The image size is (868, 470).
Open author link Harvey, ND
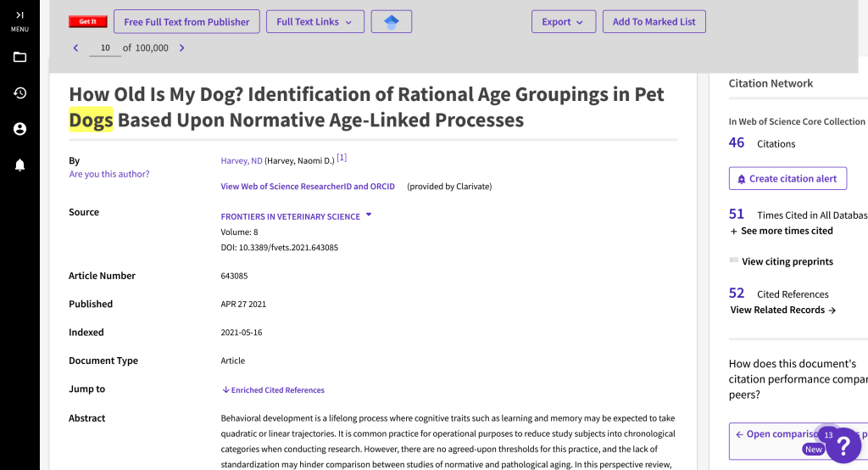pyautogui.click(x=242, y=160)
